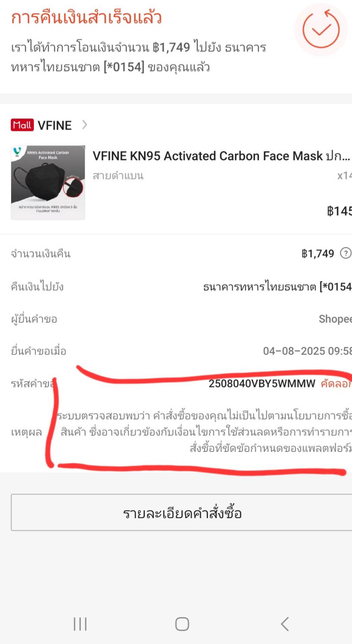Tap the สายดำแบน product variation text
This screenshot has width=352, height=644.
click(118, 176)
